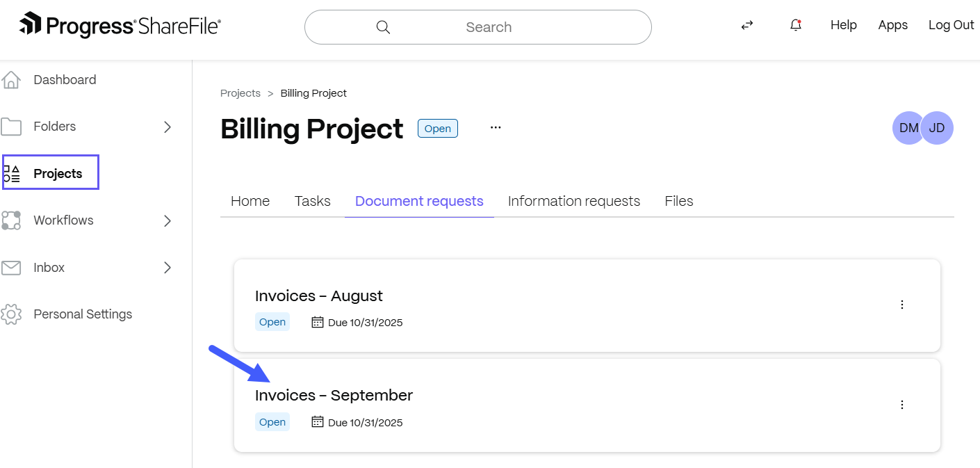Go to the Home tab

[x=250, y=201]
